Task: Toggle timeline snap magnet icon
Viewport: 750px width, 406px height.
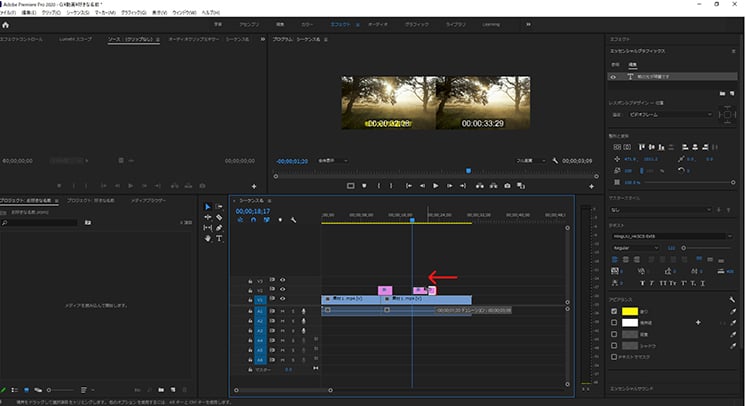Action: click(254, 220)
